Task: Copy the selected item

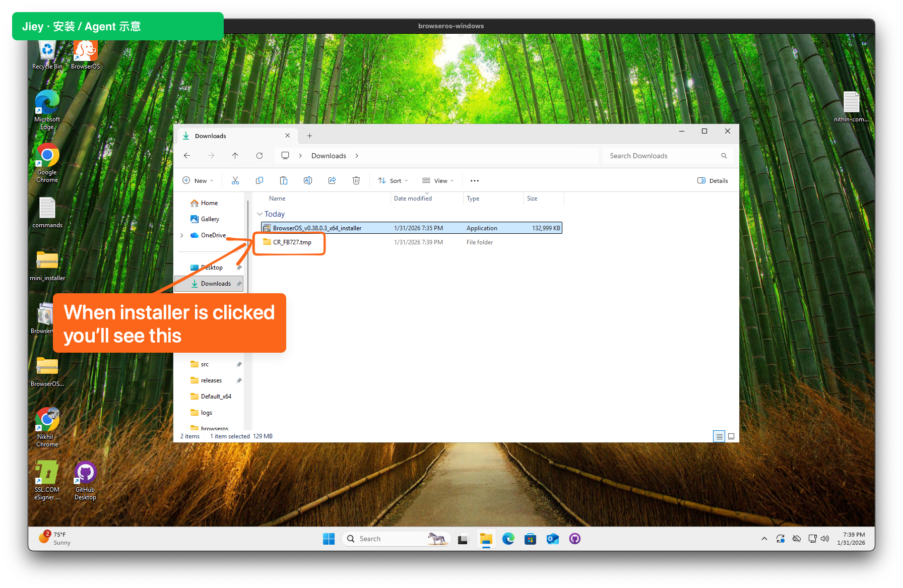Action: click(x=260, y=180)
